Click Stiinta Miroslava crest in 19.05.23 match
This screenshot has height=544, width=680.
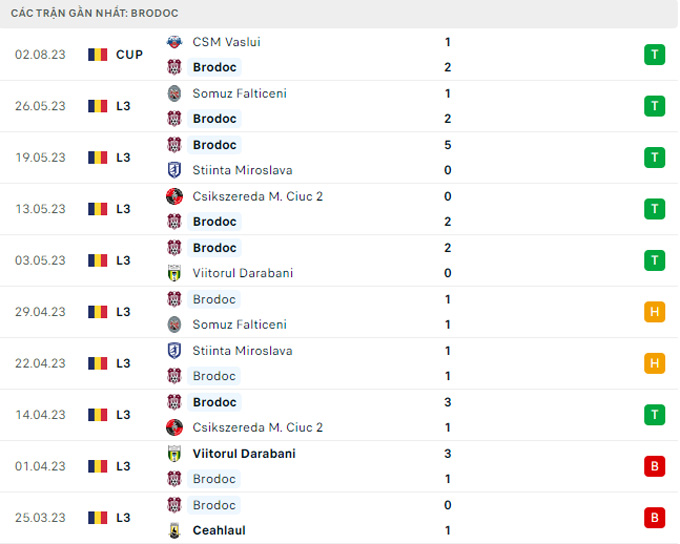(x=174, y=170)
